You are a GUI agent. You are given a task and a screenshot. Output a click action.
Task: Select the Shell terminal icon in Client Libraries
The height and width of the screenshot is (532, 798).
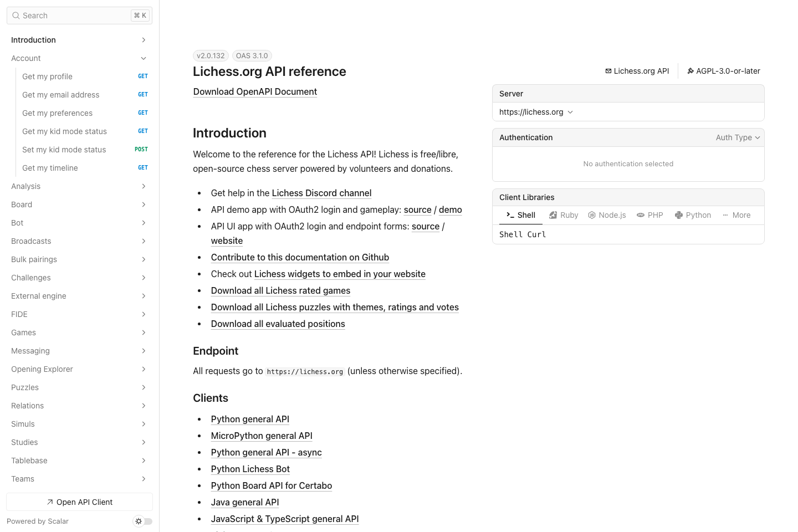tap(511, 215)
